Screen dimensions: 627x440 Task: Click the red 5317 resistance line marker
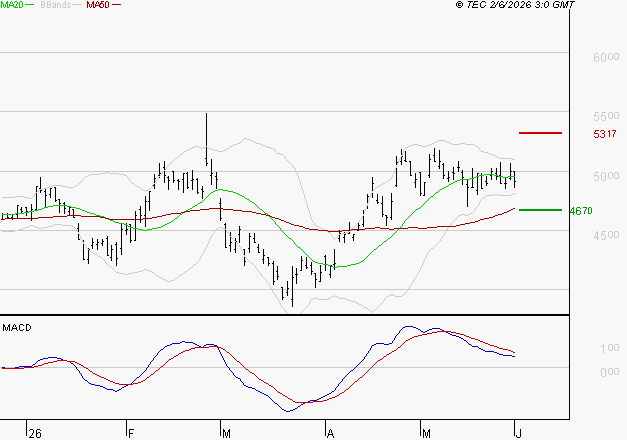540,133
